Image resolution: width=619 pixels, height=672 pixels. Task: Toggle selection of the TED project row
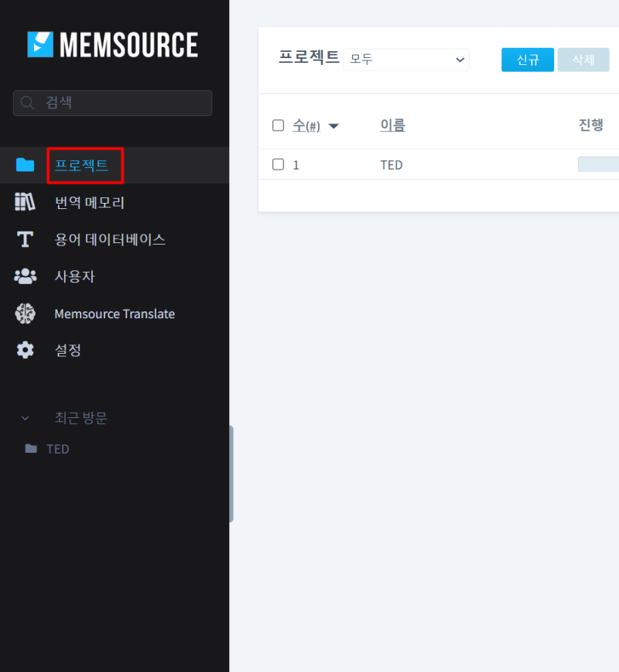coord(278,164)
